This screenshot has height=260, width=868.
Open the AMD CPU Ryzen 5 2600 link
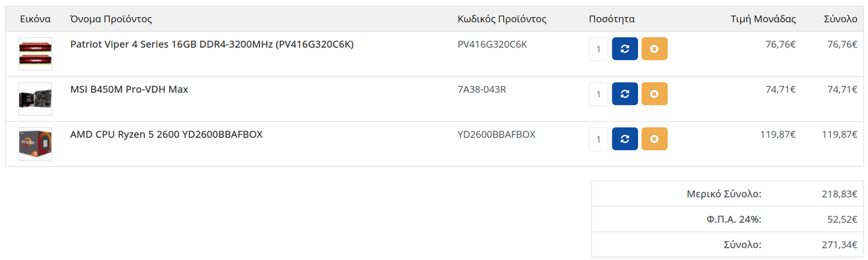coord(166,134)
